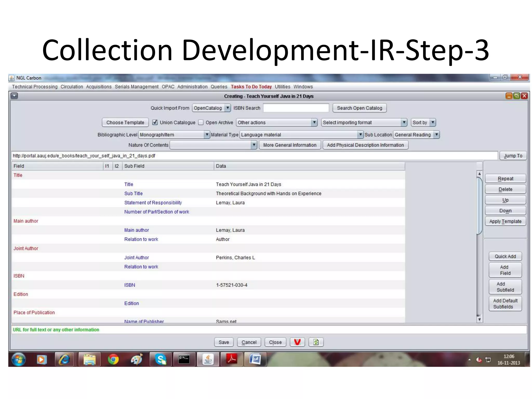The image size is (532, 399).
Task: Open Windows Media Player from taskbar
Action: [41, 360]
